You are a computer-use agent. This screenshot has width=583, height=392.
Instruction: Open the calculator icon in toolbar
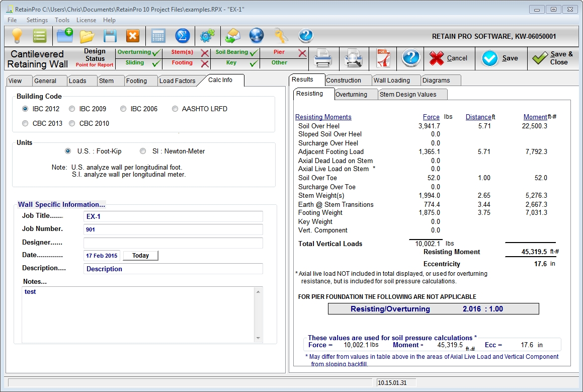[x=158, y=36]
